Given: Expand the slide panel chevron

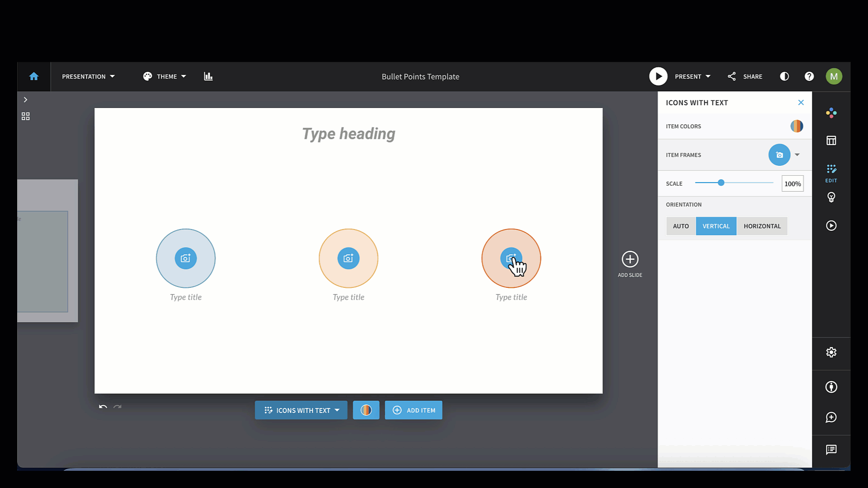Looking at the screenshot, I should click(x=26, y=99).
